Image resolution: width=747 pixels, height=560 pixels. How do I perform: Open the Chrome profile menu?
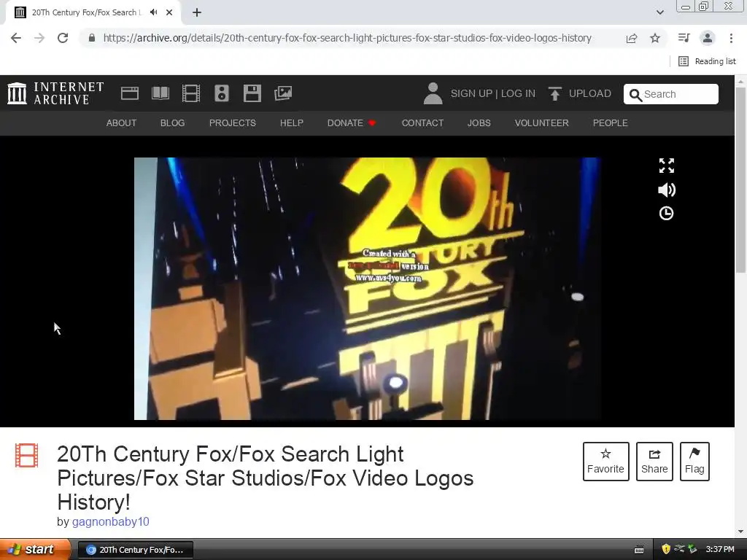tap(708, 38)
